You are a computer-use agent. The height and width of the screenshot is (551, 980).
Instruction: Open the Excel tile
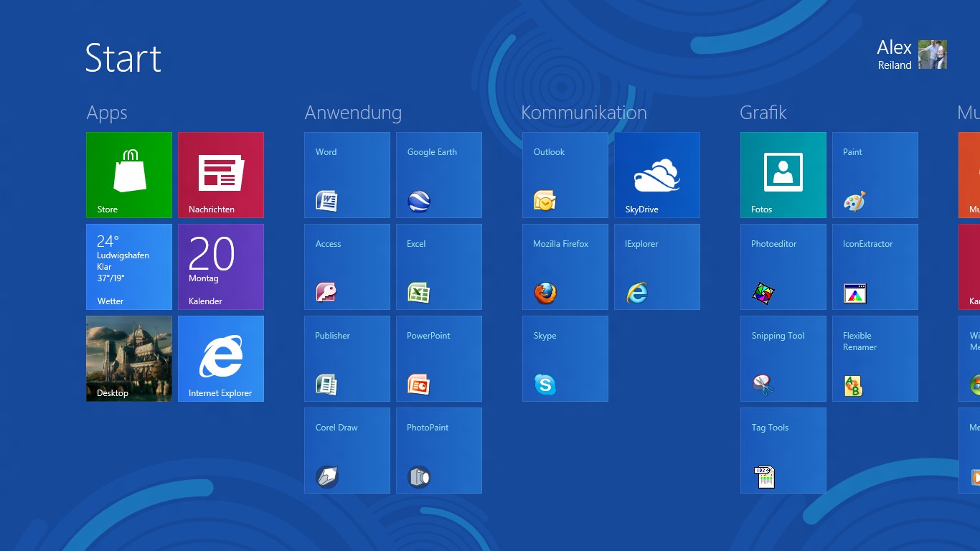(x=439, y=267)
